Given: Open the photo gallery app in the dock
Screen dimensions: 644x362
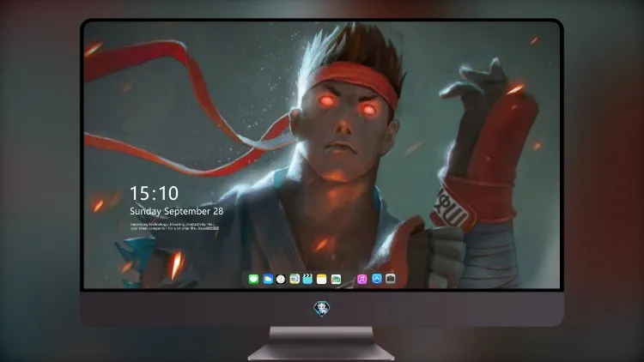Looking at the screenshot, I should click(x=336, y=279).
